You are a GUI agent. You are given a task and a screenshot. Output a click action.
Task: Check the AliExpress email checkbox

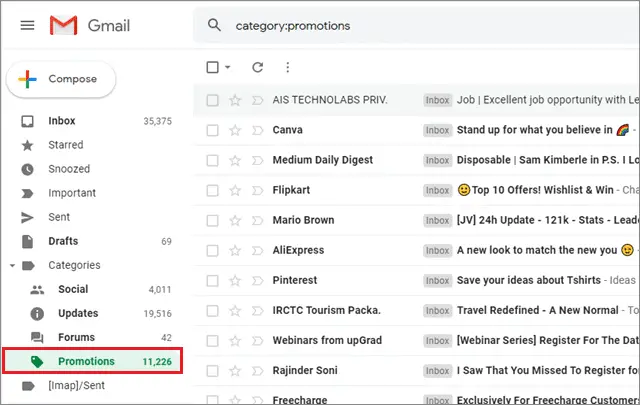[212, 250]
